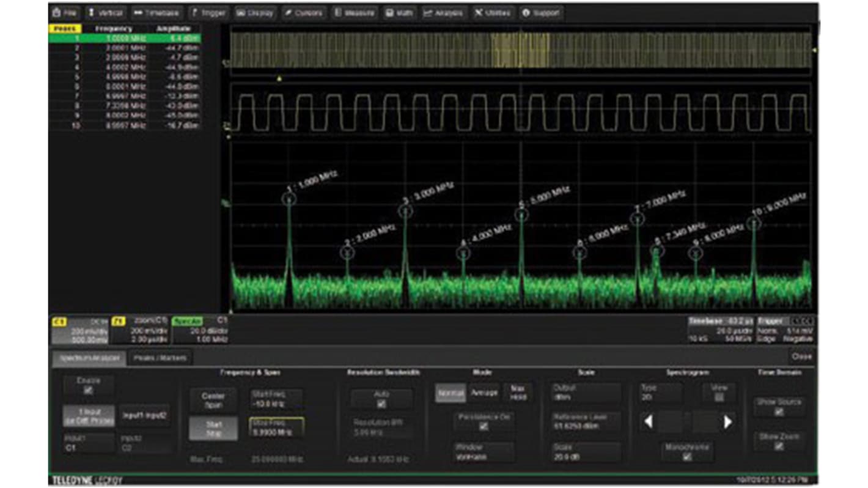Open the Scale 20.0 dB field
The width and height of the screenshot is (868, 488).
(586, 451)
